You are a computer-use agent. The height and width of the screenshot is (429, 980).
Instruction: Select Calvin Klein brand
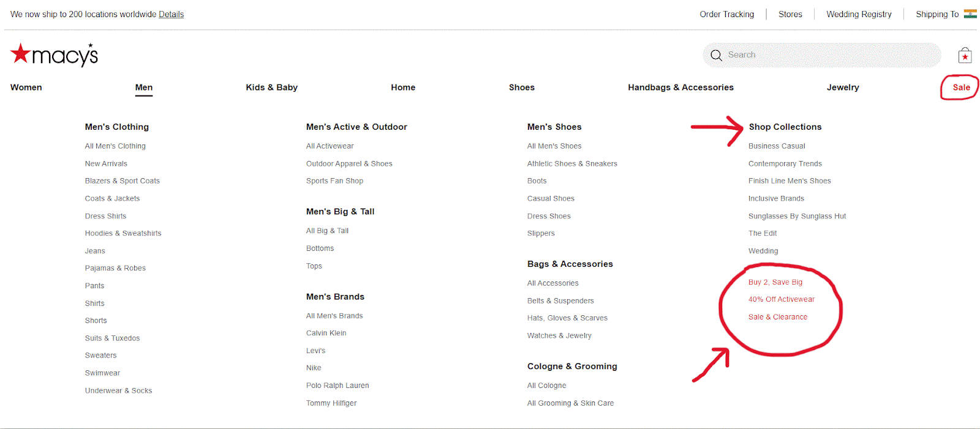326,333
